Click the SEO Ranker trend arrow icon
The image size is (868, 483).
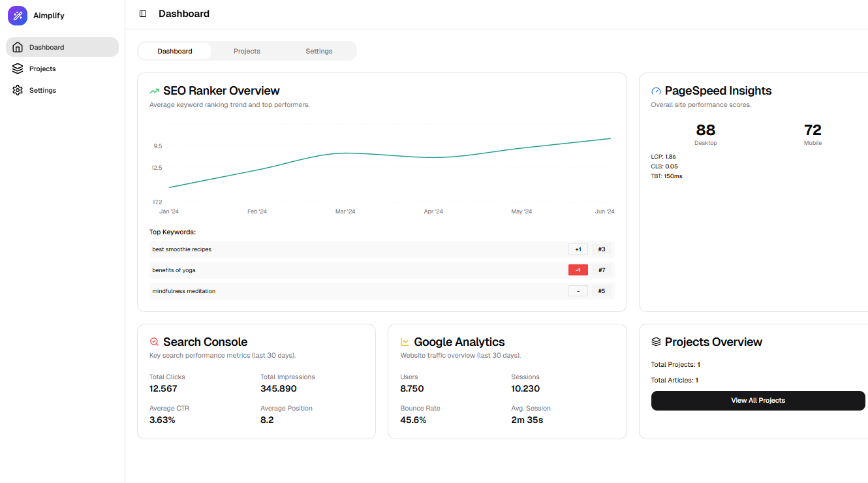(155, 91)
